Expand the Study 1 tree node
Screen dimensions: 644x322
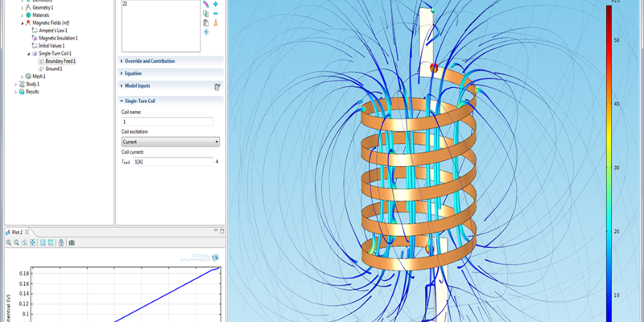click(15, 84)
